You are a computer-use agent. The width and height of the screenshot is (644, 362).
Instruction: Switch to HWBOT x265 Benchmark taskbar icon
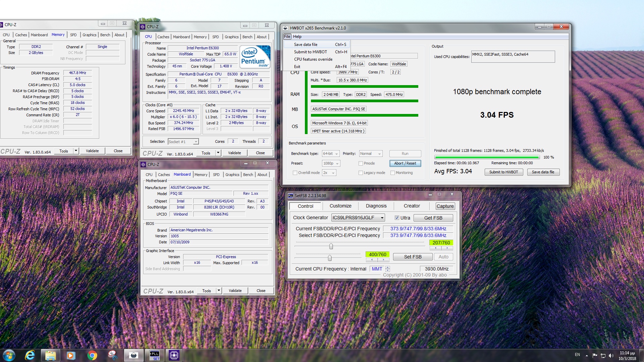[133, 355]
